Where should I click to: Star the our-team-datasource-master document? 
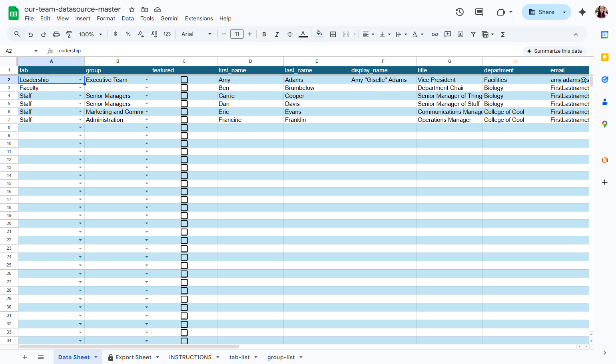pyautogui.click(x=132, y=10)
